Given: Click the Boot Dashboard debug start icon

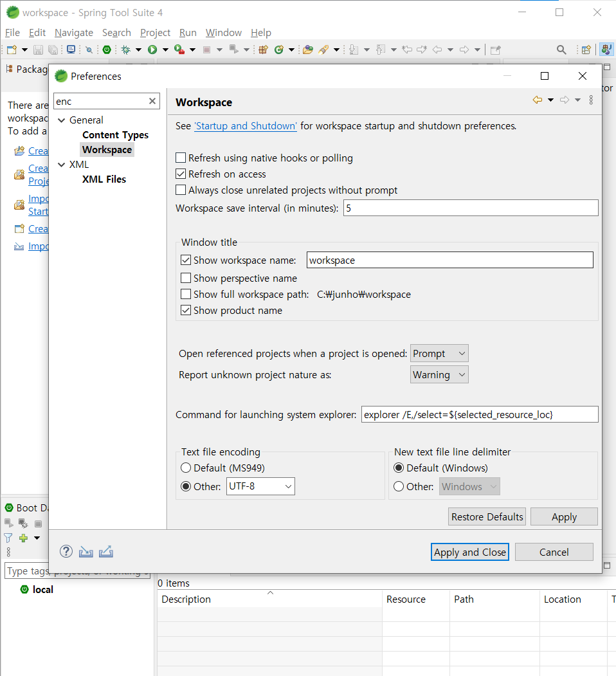Looking at the screenshot, I should tap(23, 524).
